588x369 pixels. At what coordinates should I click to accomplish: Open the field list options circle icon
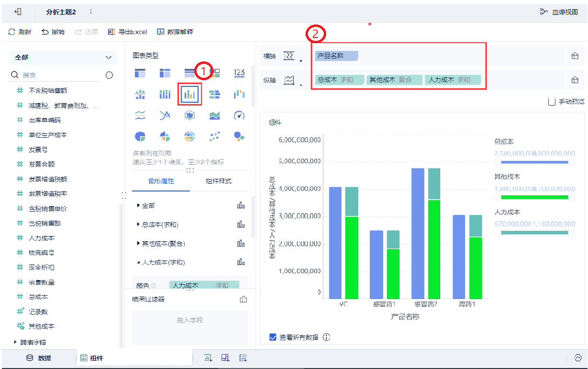[109, 75]
